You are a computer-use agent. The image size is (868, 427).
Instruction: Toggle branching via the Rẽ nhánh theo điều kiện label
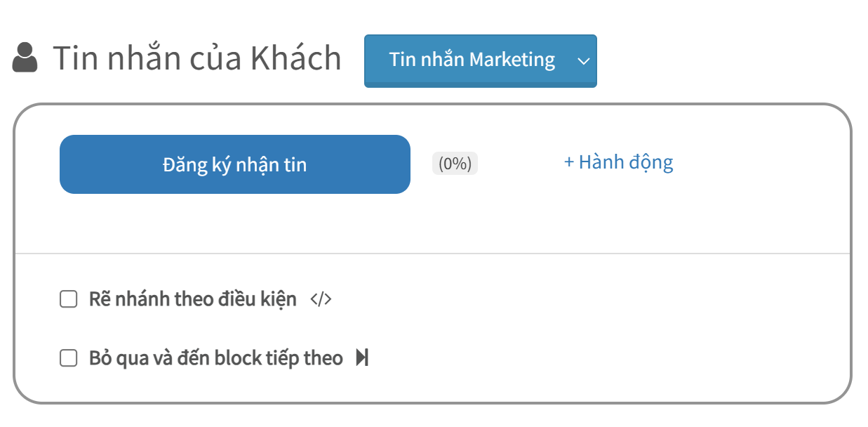click(193, 299)
